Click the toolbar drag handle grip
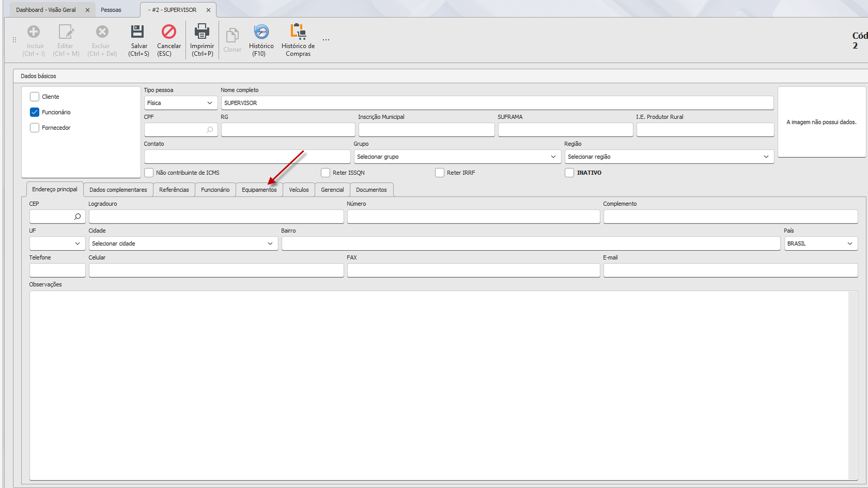The width and height of the screenshot is (868, 488). 15,40
